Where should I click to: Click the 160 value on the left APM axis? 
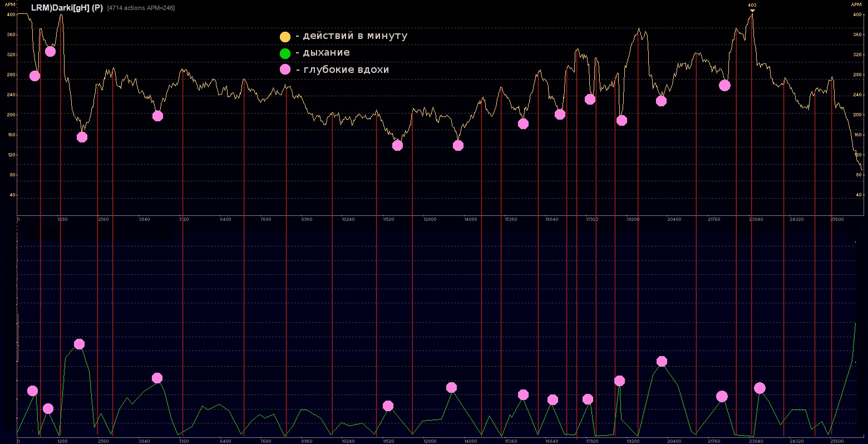click(11, 135)
